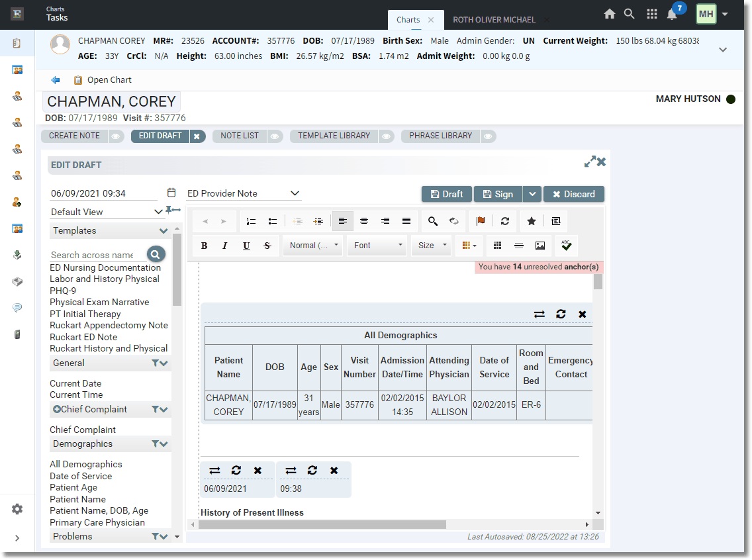Open the Create Note tab
752x560 pixels.
click(x=74, y=136)
